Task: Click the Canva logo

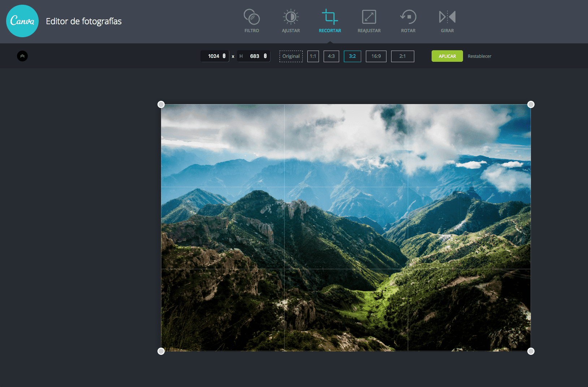Action: pos(22,21)
